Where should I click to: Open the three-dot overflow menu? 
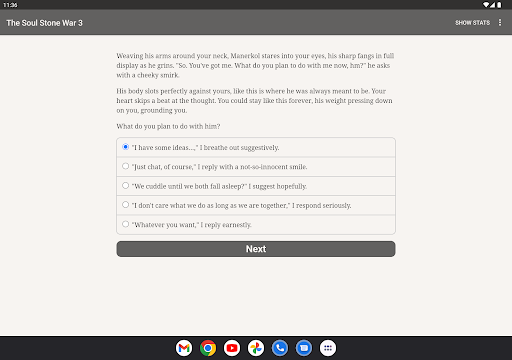pos(500,22)
